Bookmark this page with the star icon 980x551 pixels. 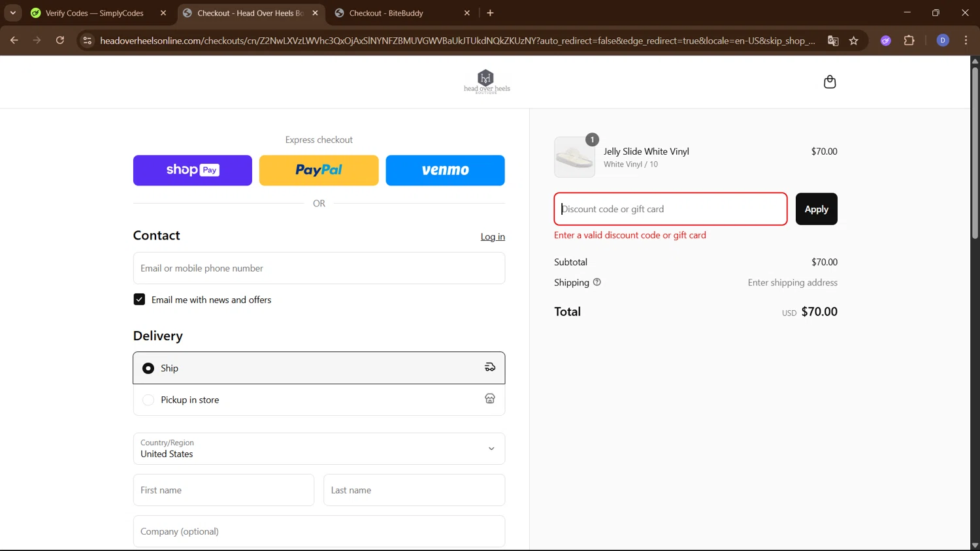pyautogui.click(x=853, y=40)
